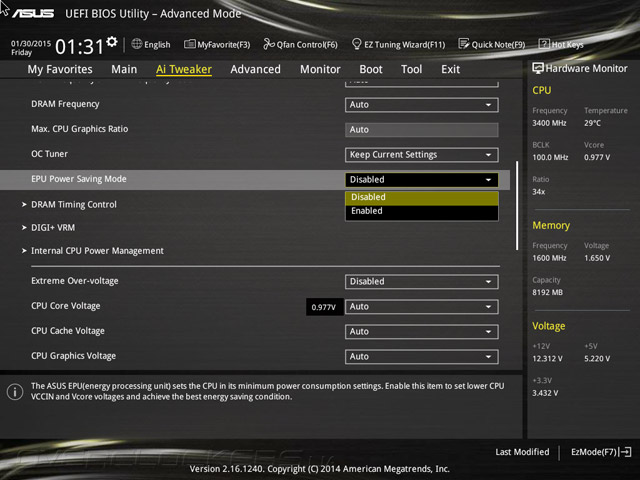This screenshot has width=640, height=480.
Task: Click the Qfan Control fan icon
Action: point(269,44)
